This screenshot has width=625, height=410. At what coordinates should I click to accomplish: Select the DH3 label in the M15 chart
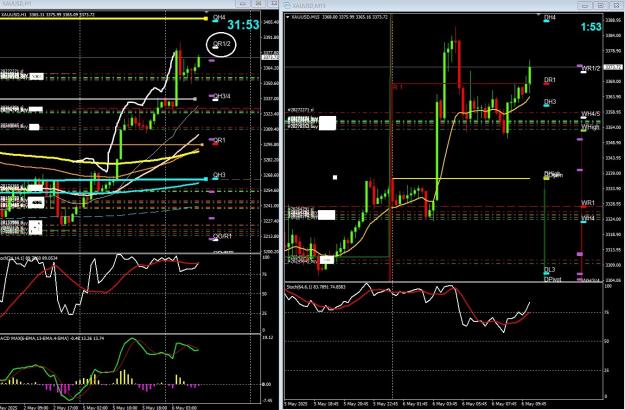550,102
